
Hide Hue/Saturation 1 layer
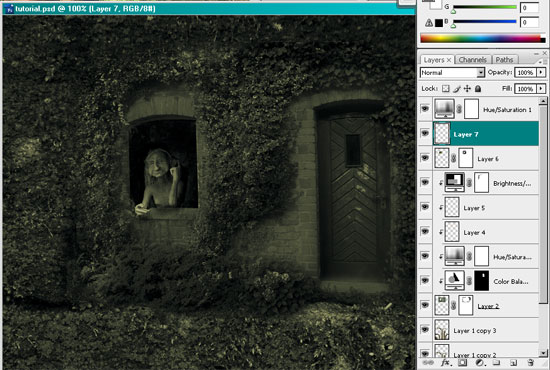(x=425, y=109)
